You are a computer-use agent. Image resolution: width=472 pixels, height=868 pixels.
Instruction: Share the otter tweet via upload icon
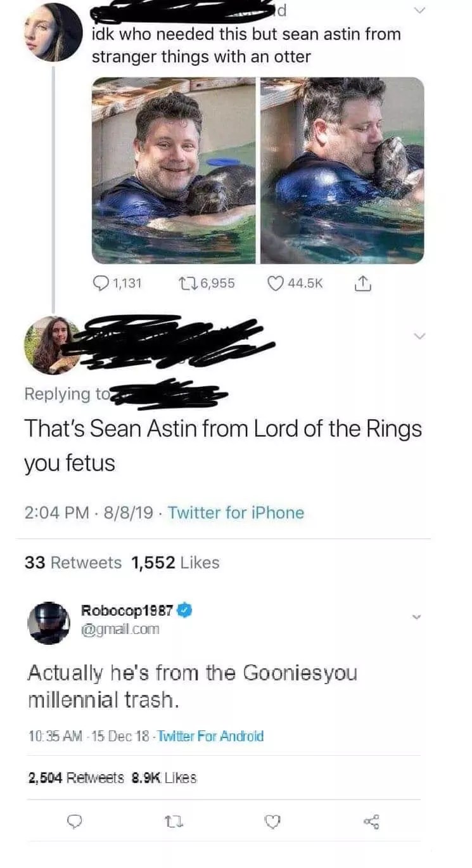(x=367, y=283)
